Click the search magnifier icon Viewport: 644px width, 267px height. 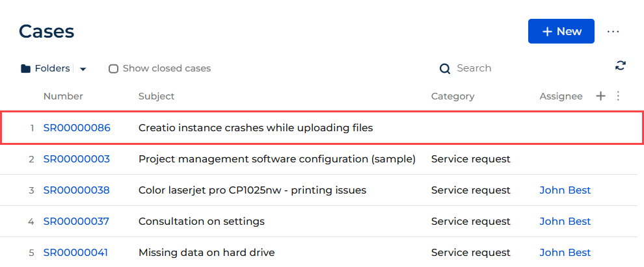445,68
